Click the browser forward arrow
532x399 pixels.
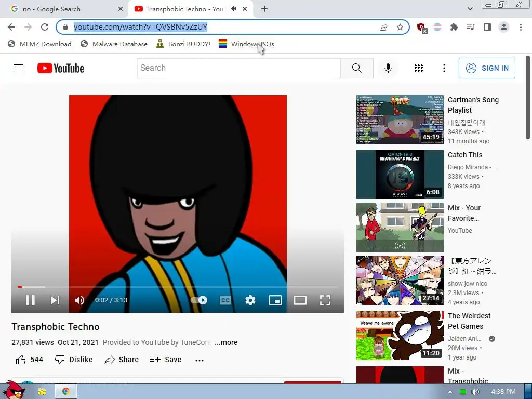click(x=28, y=27)
